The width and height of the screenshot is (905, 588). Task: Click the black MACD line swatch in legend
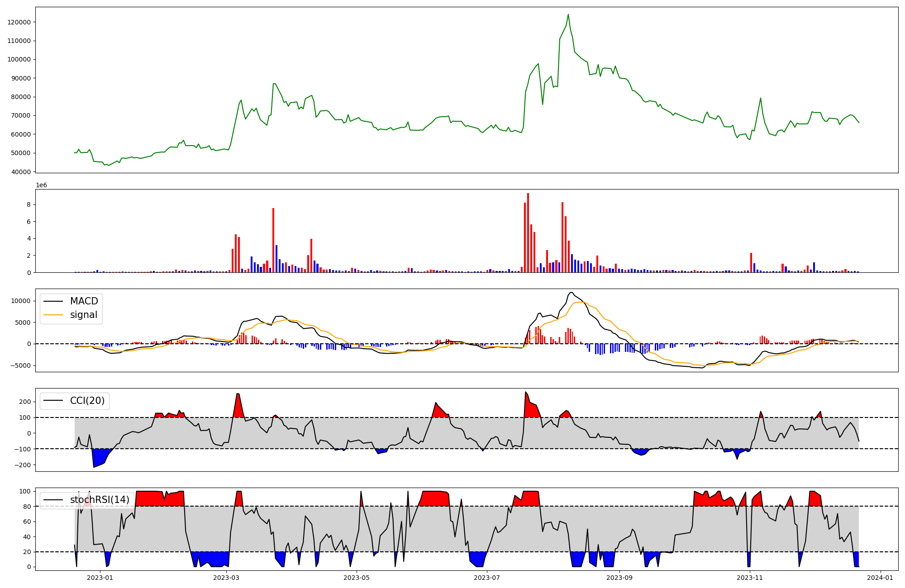[54, 301]
